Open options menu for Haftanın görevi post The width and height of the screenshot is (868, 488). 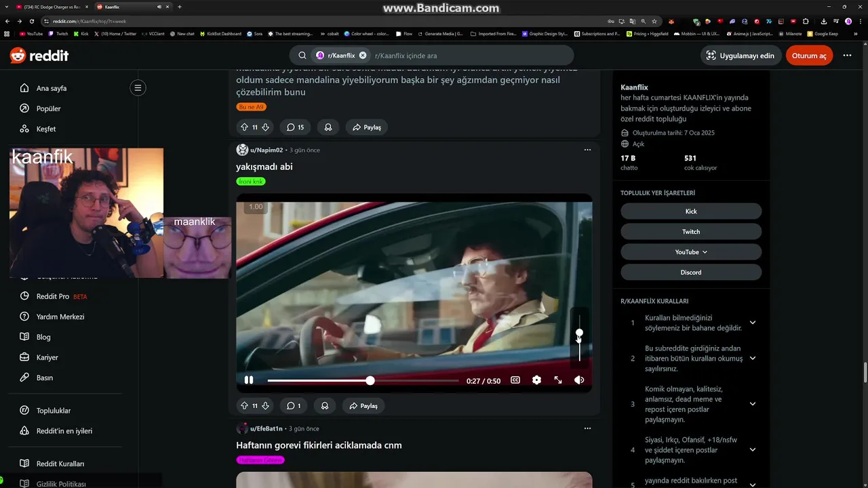click(x=587, y=428)
